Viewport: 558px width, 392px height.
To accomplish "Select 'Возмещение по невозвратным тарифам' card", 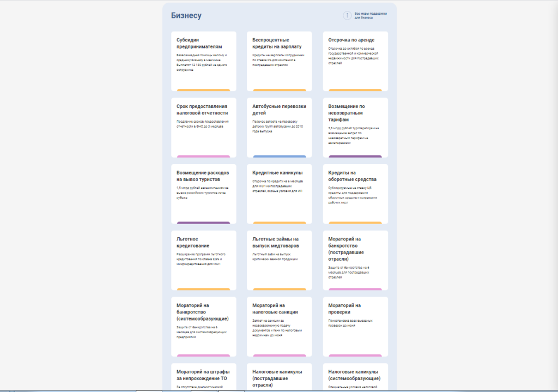I will pos(355,127).
